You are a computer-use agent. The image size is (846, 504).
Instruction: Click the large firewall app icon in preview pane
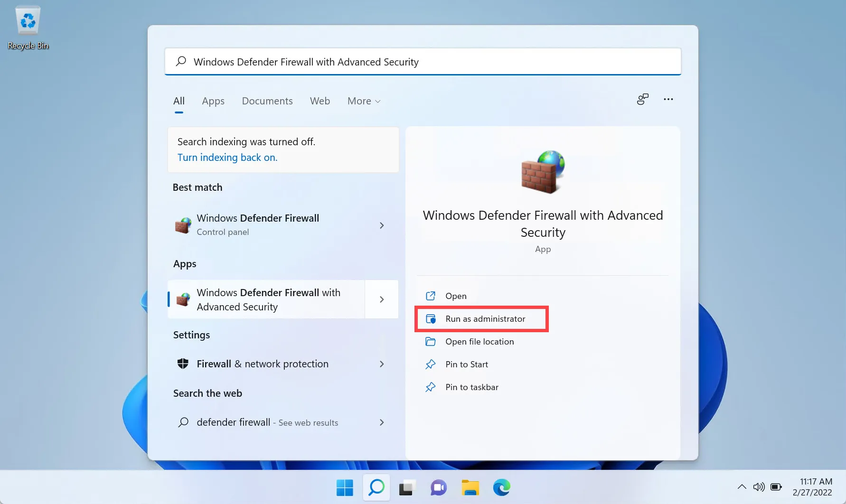coord(543,171)
